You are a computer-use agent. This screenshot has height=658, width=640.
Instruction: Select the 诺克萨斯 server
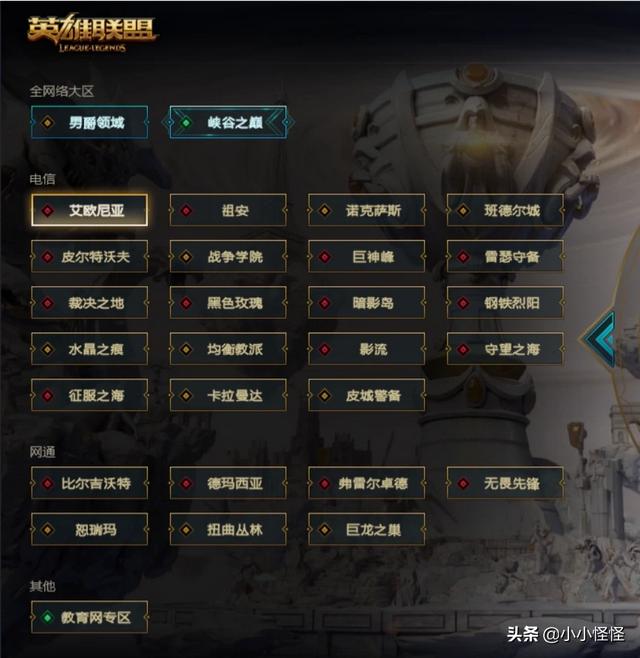(366, 210)
